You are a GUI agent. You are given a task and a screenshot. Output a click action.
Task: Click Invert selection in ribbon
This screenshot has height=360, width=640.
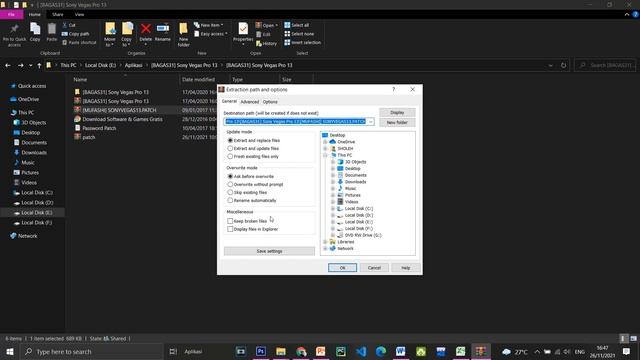(302, 42)
